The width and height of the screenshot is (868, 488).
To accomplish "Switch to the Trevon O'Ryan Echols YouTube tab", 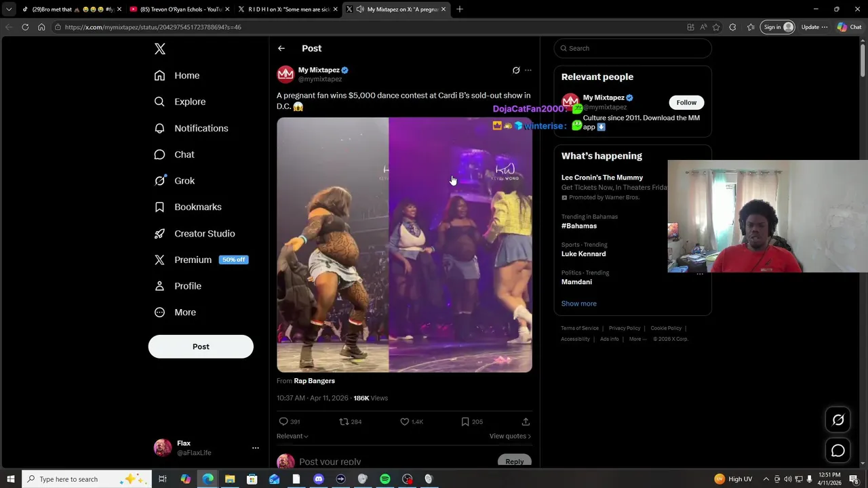I will pyautogui.click(x=180, y=9).
